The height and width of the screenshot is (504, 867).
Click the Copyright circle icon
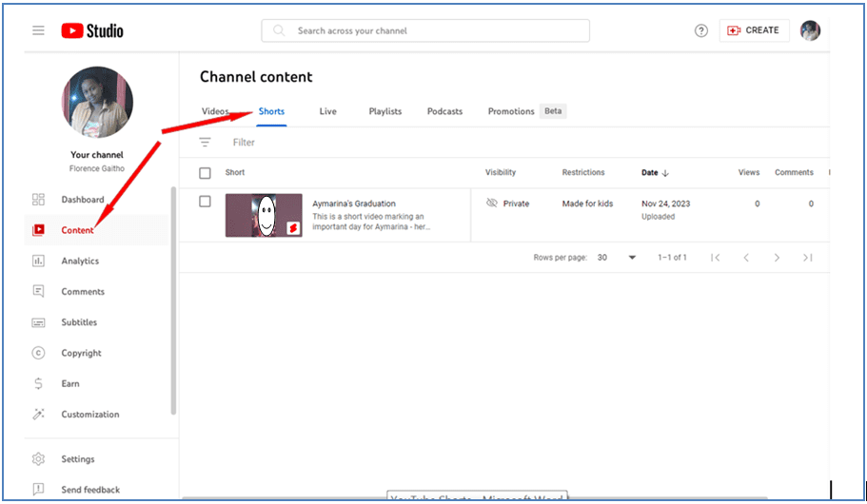click(x=38, y=353)
